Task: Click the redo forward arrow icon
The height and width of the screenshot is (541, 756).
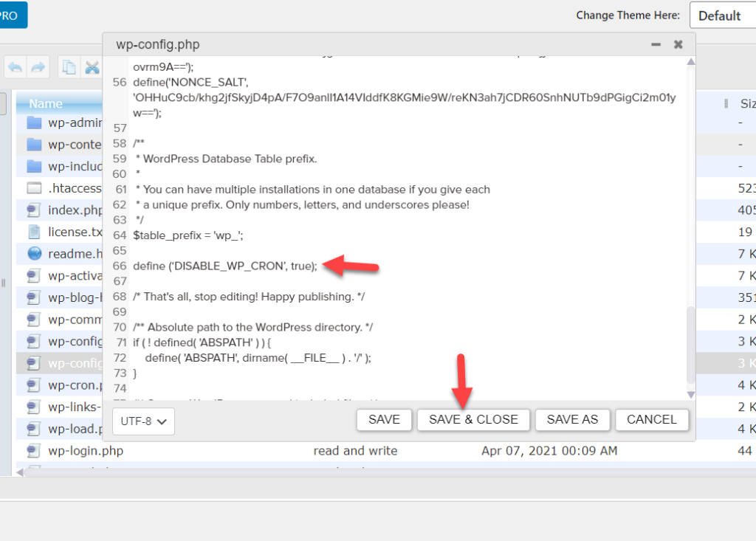Action: pyautogui.click(x=38, y=67)
